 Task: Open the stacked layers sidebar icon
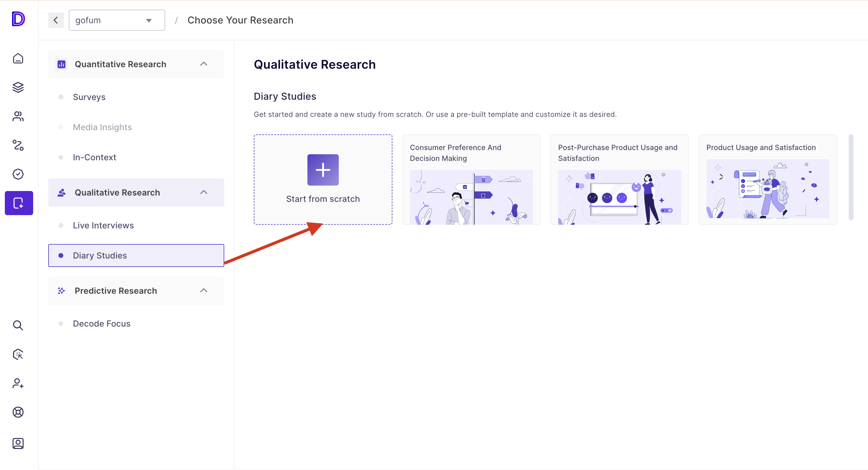pos(18,87)
